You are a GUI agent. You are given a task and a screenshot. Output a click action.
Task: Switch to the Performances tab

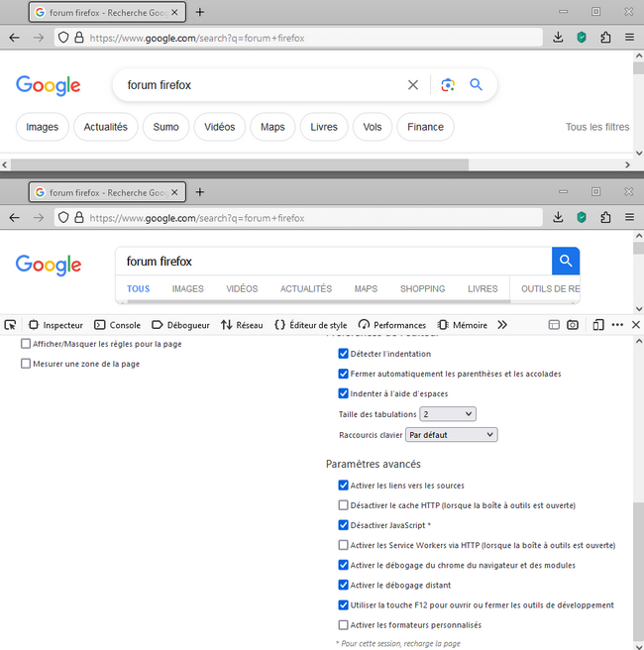pos(392,325)
